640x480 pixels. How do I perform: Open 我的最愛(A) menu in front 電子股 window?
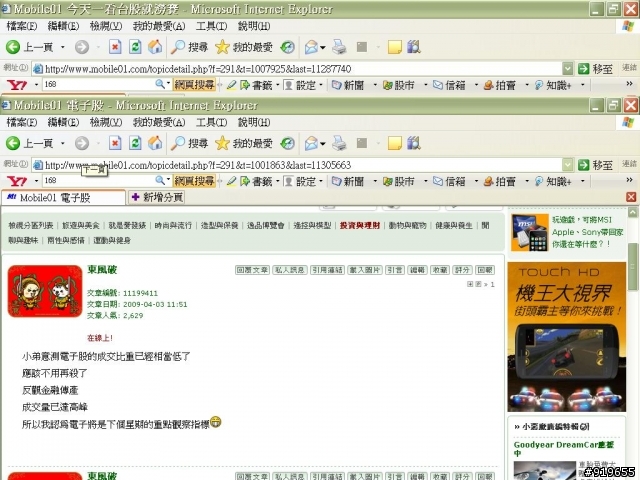(159, 122)
